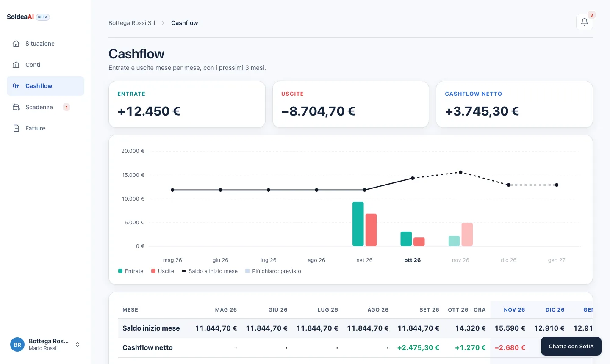This screenshot has width=610, height=364.
Task: Open the Fatture section
Action: [x=45, y=128]
